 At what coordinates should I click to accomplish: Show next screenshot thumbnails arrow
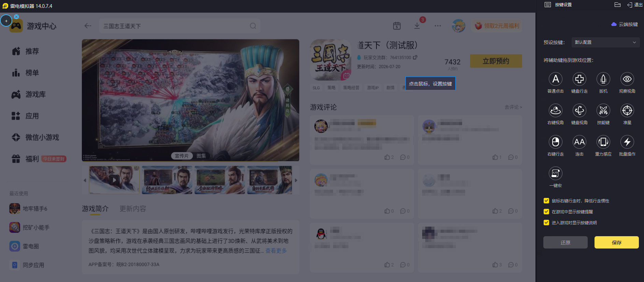[296, 180]
